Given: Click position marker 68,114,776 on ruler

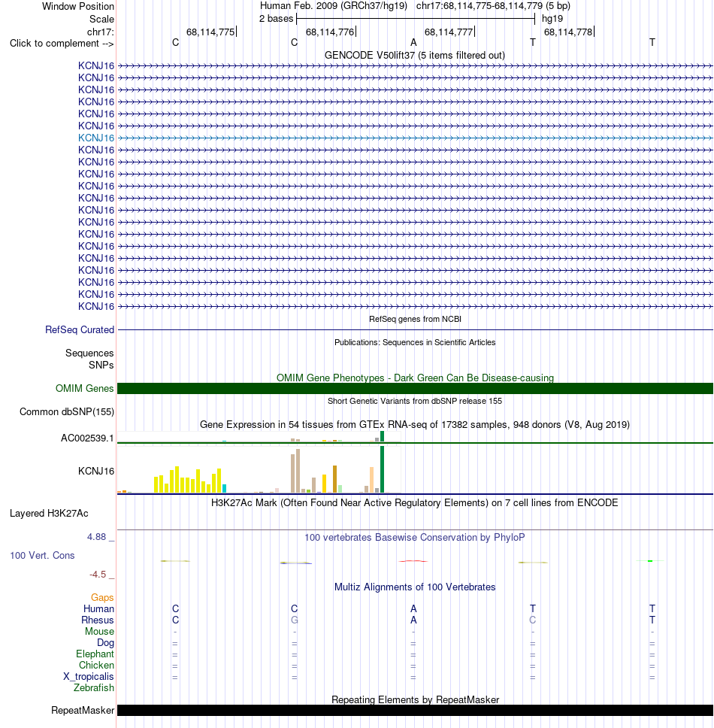Looking at the screenshot, I should [x=330, y=32].
